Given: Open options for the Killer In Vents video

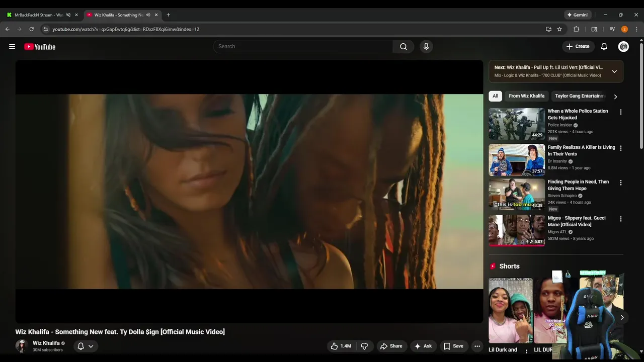Looking at the screenshot, I should tap(620, 148).
